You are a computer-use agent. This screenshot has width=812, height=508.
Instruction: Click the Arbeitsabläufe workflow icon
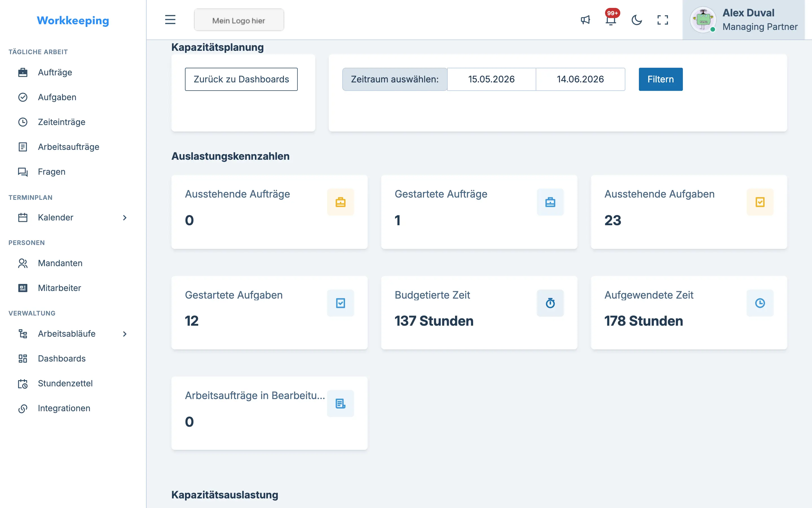click(23, 334)
